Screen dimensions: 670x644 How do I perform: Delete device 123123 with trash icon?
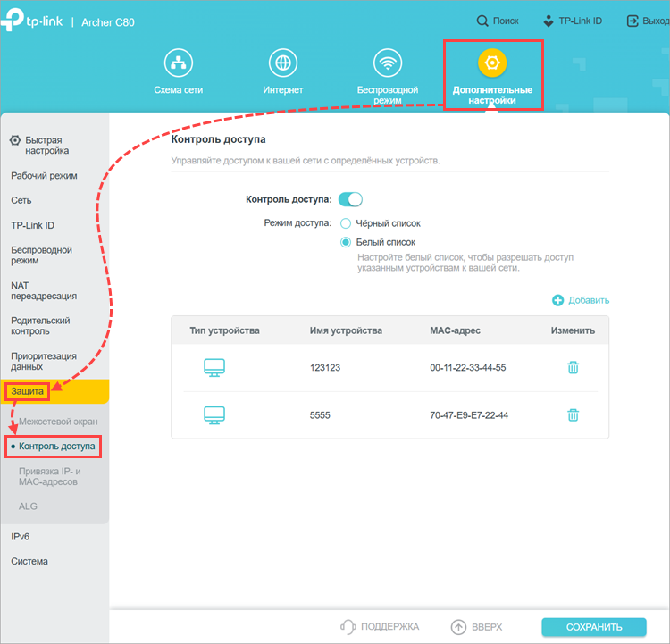[x=574, y=367]
